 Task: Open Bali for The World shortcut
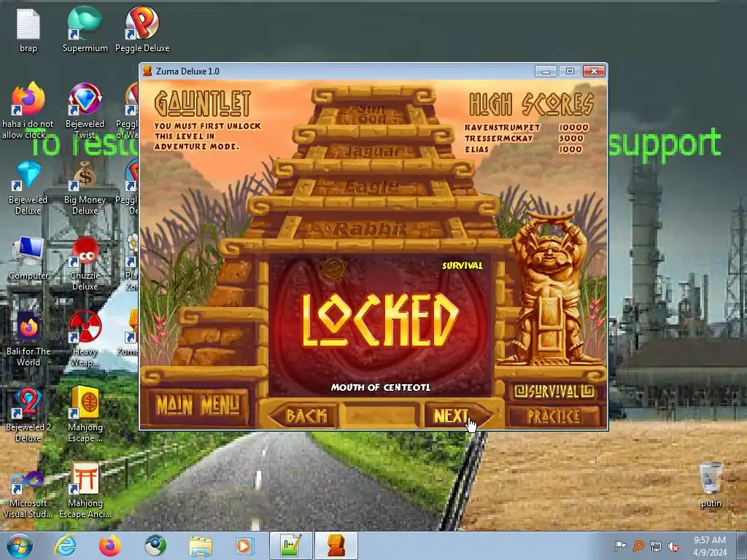coord(28,339)
